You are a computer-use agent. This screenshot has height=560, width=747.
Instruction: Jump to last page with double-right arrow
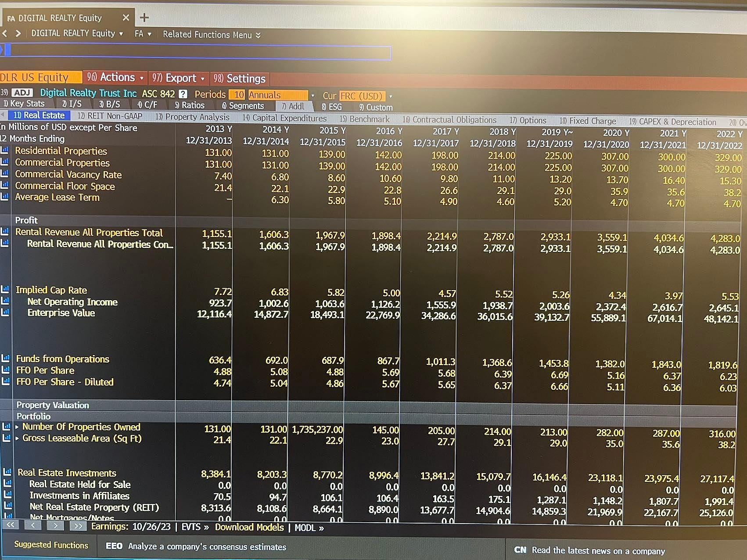tap(78, 526)
